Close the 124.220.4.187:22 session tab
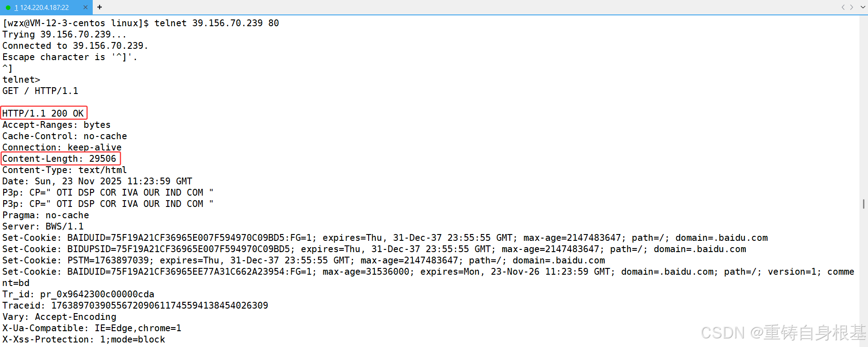The height and width of the screenshot is (347, 868). (x=85, y=7)
